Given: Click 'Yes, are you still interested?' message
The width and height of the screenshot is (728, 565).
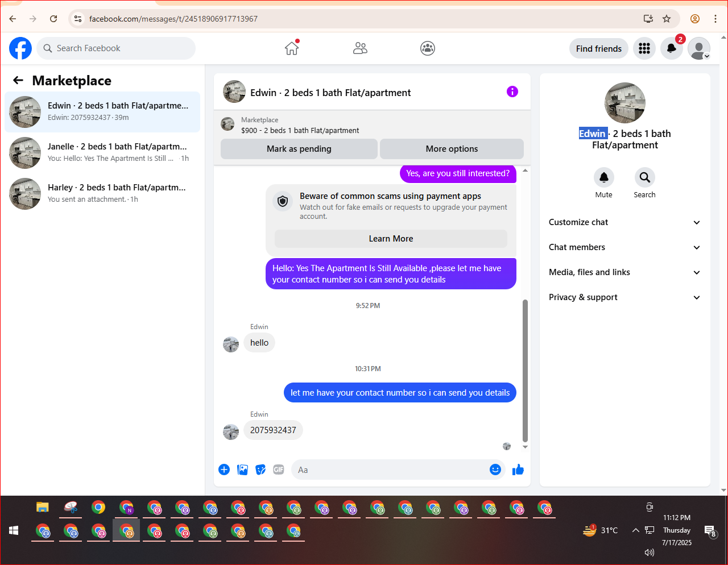Looking at the screenshot, I should tap(458, 173).
